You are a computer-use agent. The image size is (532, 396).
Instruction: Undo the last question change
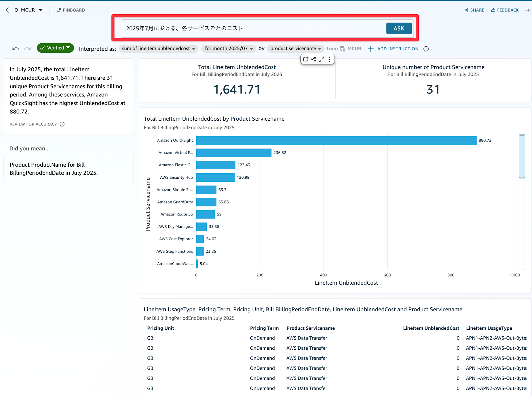(x=16, y=48)
